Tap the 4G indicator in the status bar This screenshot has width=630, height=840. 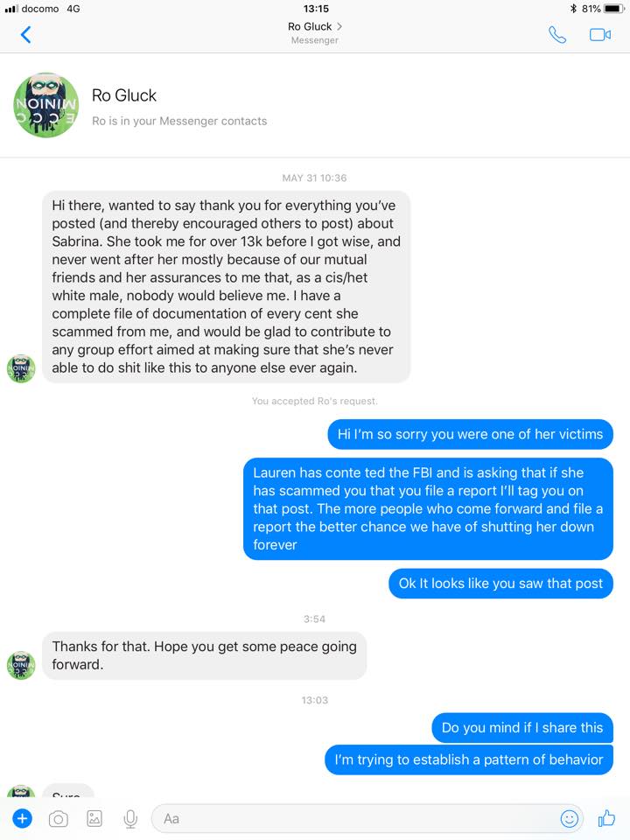73,9
